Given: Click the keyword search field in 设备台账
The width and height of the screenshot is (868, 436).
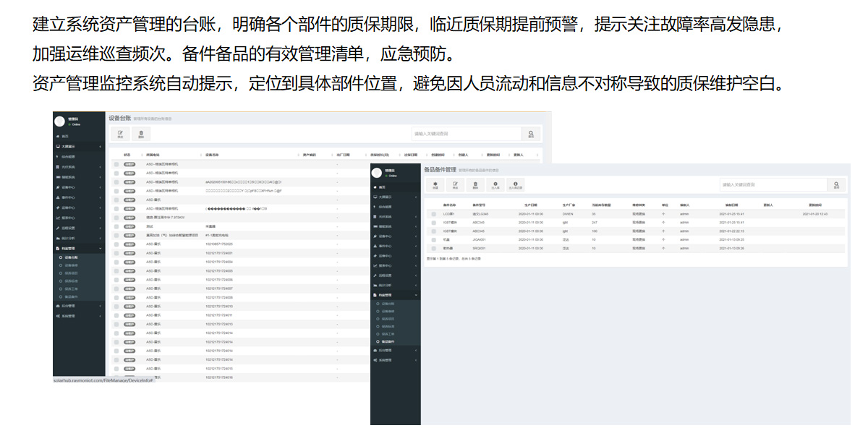Looking at the screenshot, I should 466,134.
